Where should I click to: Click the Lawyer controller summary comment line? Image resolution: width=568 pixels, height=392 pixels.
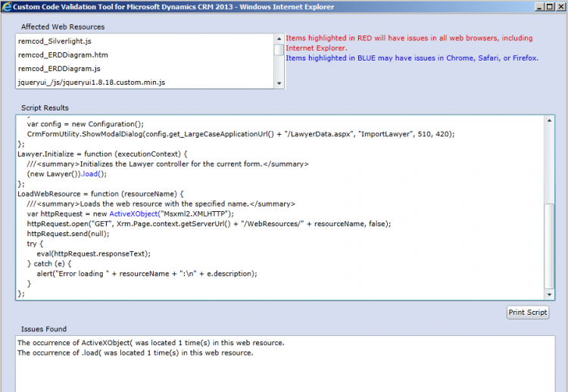[167, 164]
